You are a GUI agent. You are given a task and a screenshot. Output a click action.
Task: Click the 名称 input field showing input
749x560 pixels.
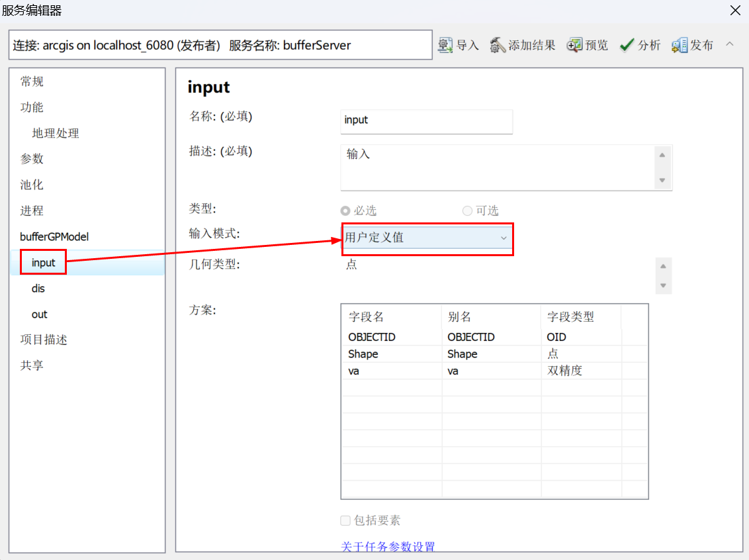point(426,122)
